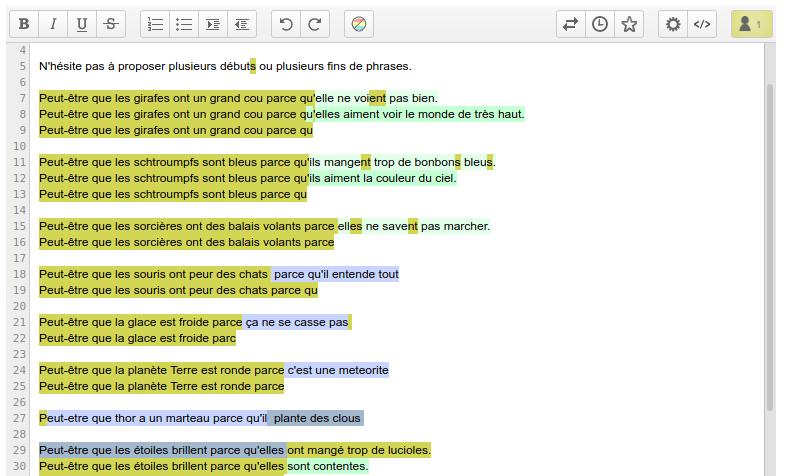Image resolution: width=785 pixels, height=476 pixels.
Task: Redo the last undone edit
Action: pyautogui.click(x=315, y=24)
